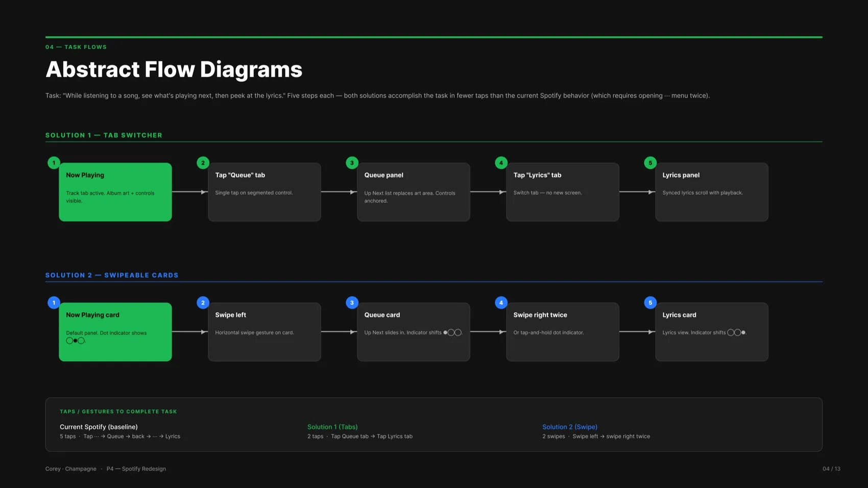Click "Track tab active. Album art + controls visible." text
Viewport: 868px width, 488px height.
tap(110, 197)
